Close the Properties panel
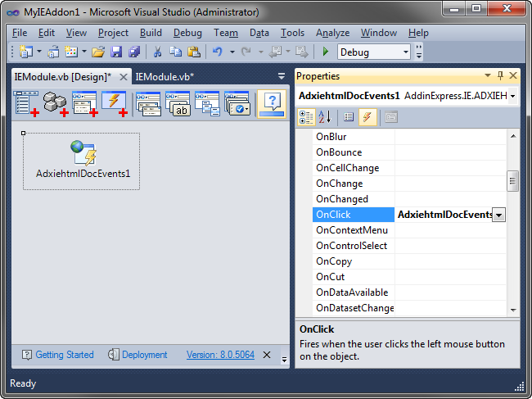Screen dimensions: 532x399 point(513,75)
